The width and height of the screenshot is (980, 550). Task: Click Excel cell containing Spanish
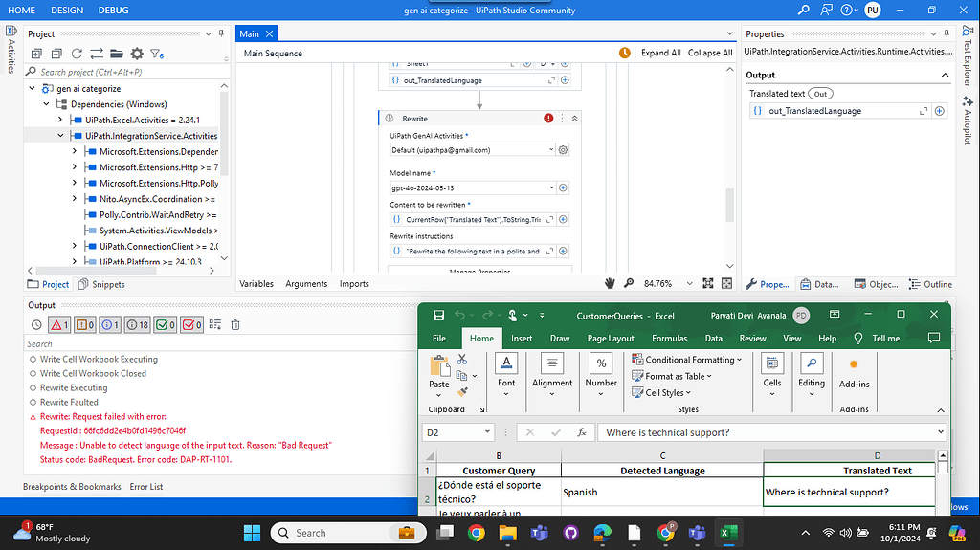[662, 492]
